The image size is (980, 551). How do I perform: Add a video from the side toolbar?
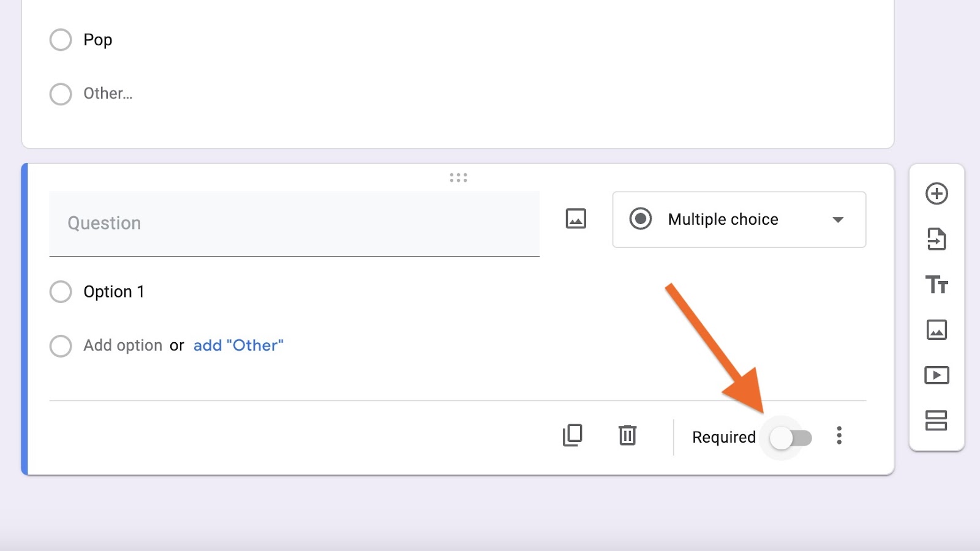(937, 375)
